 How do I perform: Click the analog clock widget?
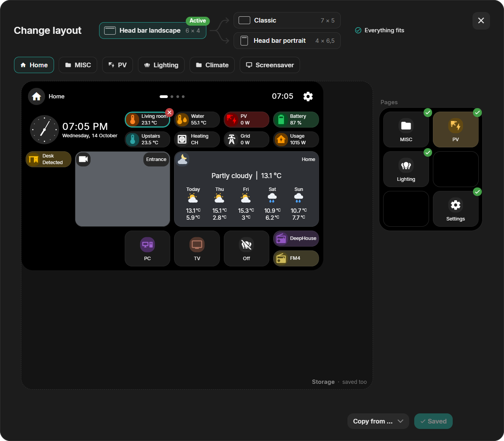coord(44,129)
